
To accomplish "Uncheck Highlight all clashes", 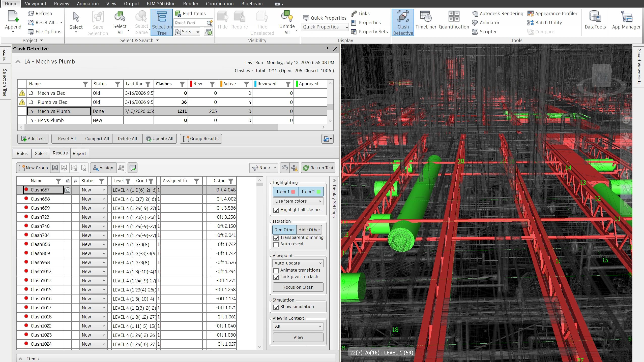I will (276, 210).
